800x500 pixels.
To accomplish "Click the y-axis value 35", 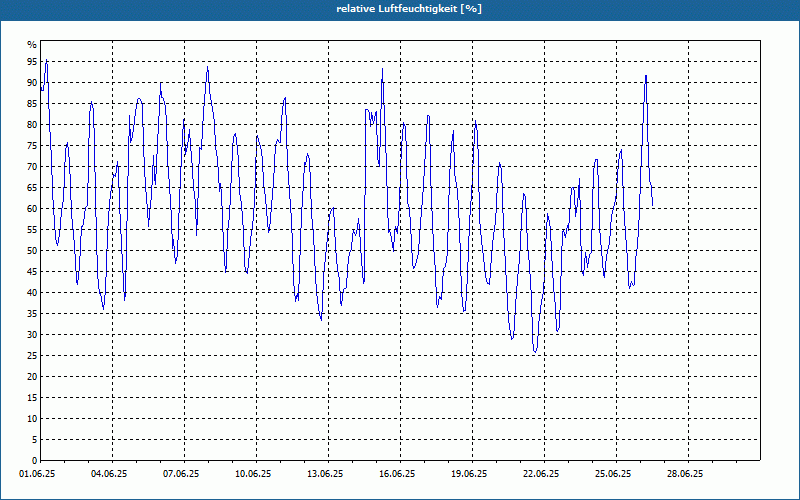I will tap(32, 314).
